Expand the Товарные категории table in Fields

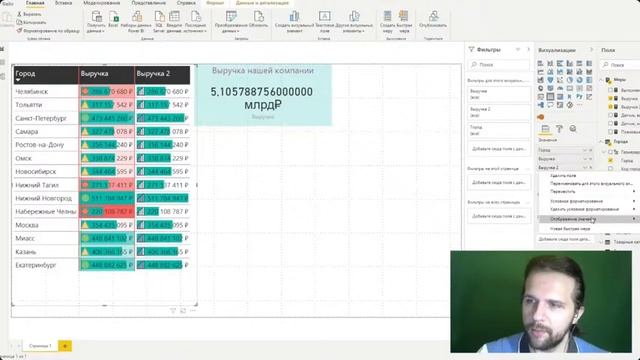click(x=602, y=242)
